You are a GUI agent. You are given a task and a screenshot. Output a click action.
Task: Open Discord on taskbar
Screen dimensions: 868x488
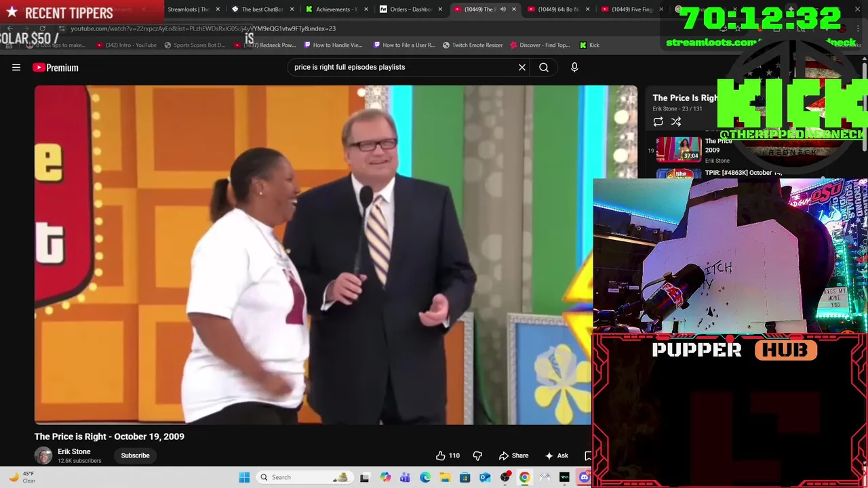click(x=585, y=477)
